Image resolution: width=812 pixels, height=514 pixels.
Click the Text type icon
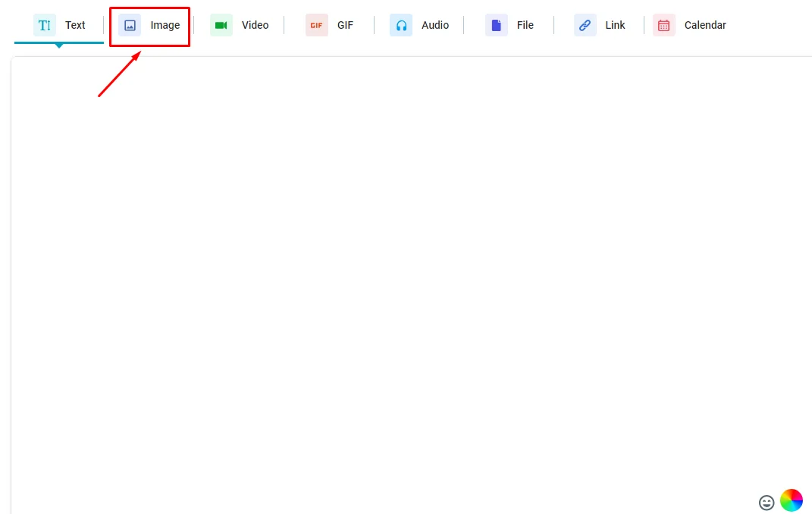point(45,25)
